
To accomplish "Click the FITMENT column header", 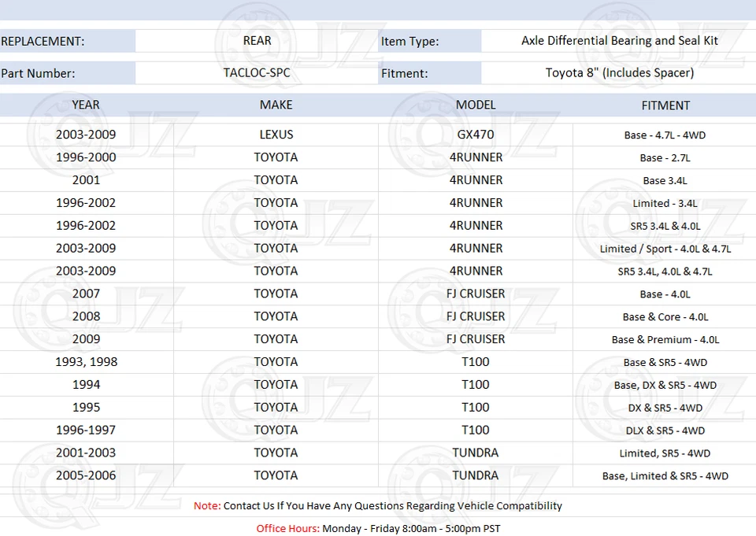I will [x=665, y=105].
